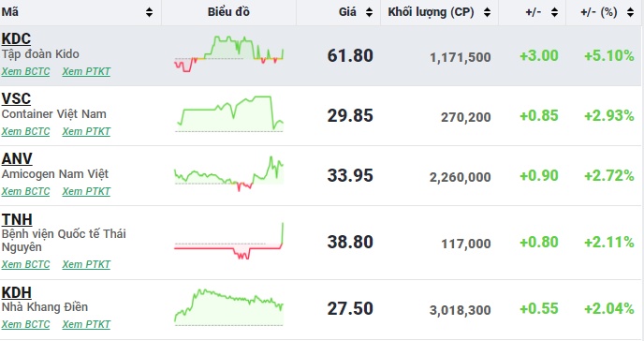The image size is (644, 341).
Task: Select ANV percent +2.72%
Action: (x=609, y=176)
